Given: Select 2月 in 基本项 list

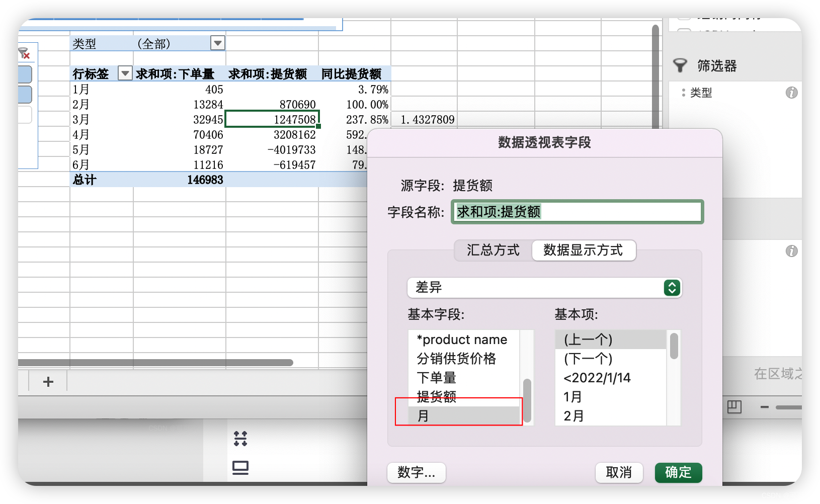Looking at the screenshot, I should click(611, 416).
